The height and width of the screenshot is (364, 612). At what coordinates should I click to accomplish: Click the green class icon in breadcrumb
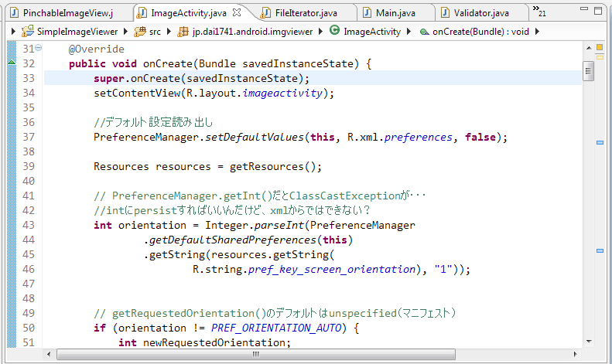click(334, 30)
